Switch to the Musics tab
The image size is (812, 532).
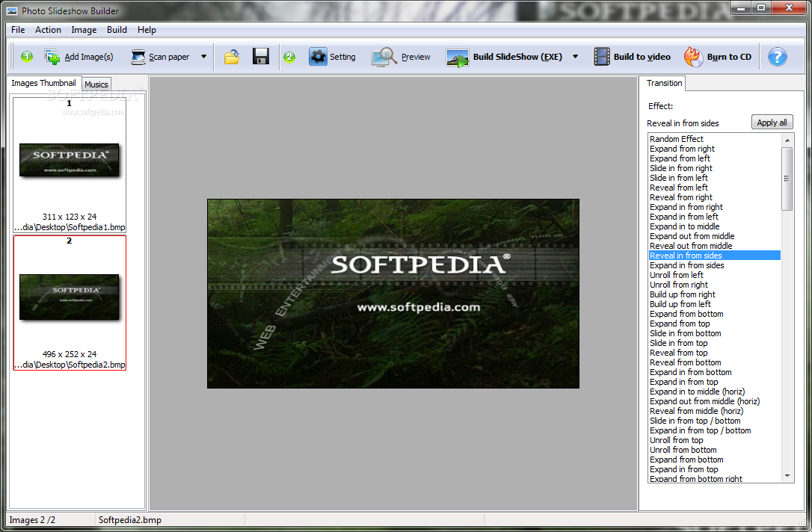coord(96,84)
